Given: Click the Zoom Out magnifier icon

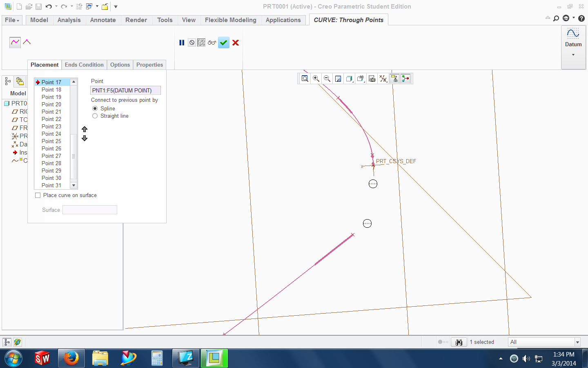Looking at the screenshot, I should click(327, 79).
